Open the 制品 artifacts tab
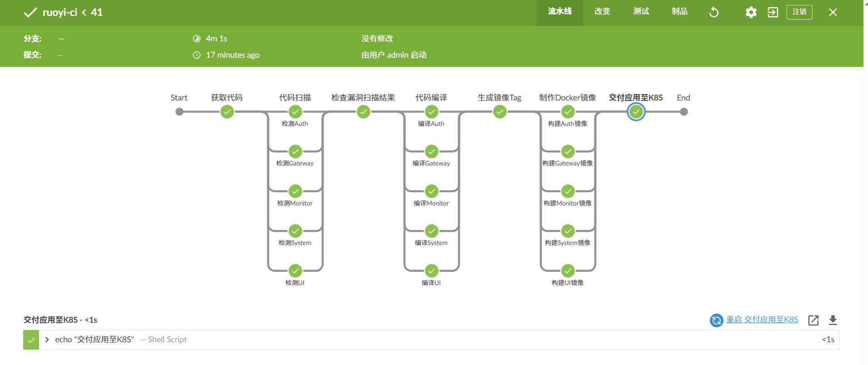Image resolution: width=868 pixels, height=365 pixels. (x=679, y=12)
